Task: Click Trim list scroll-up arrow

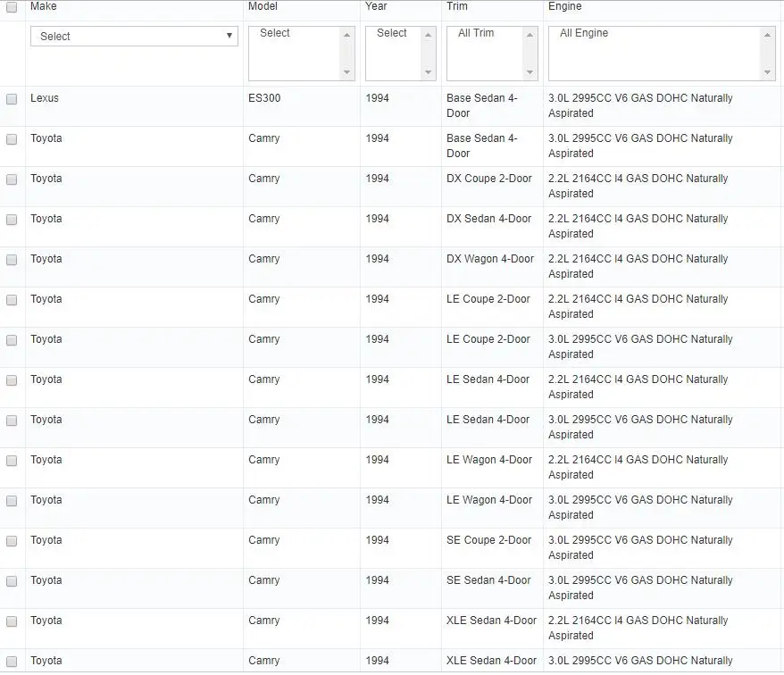Action: 530,35
